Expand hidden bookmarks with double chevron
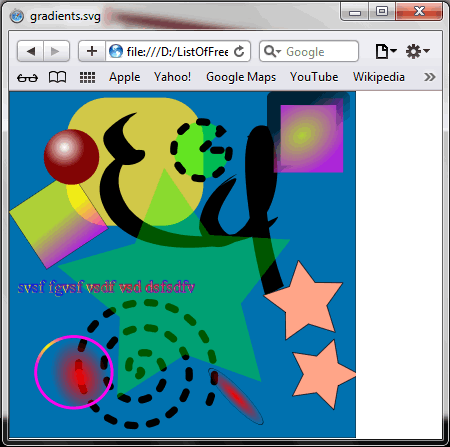This screenshot has height=447, width=450. point(430,77)
